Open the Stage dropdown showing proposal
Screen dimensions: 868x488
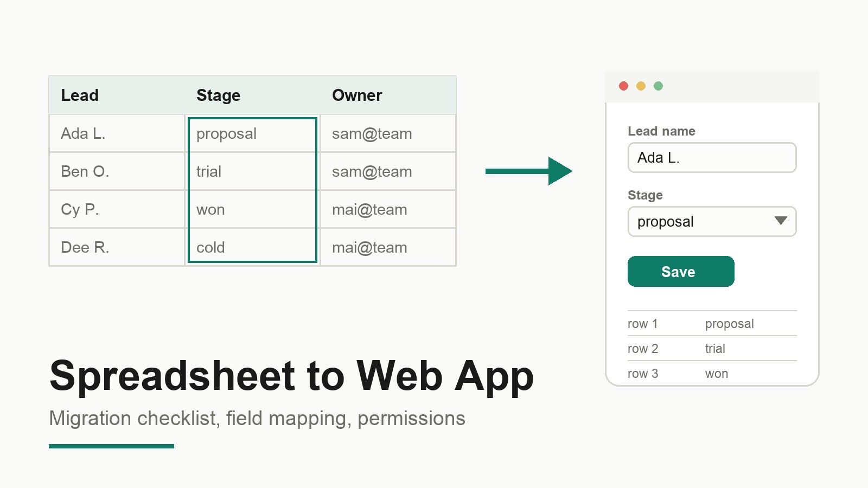pyautogui.click(x=712, y=221)
